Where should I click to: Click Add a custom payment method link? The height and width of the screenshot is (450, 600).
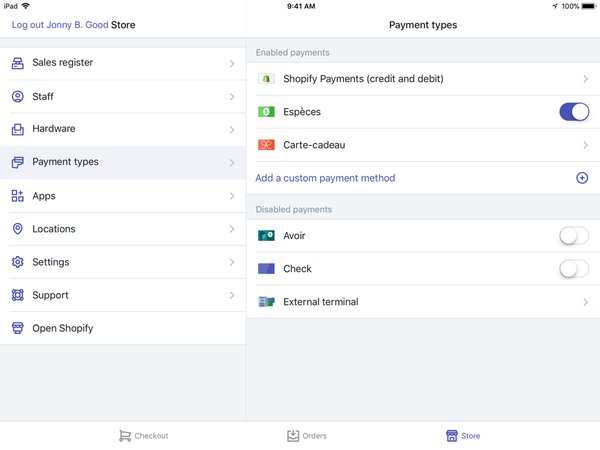coord(325,178)
